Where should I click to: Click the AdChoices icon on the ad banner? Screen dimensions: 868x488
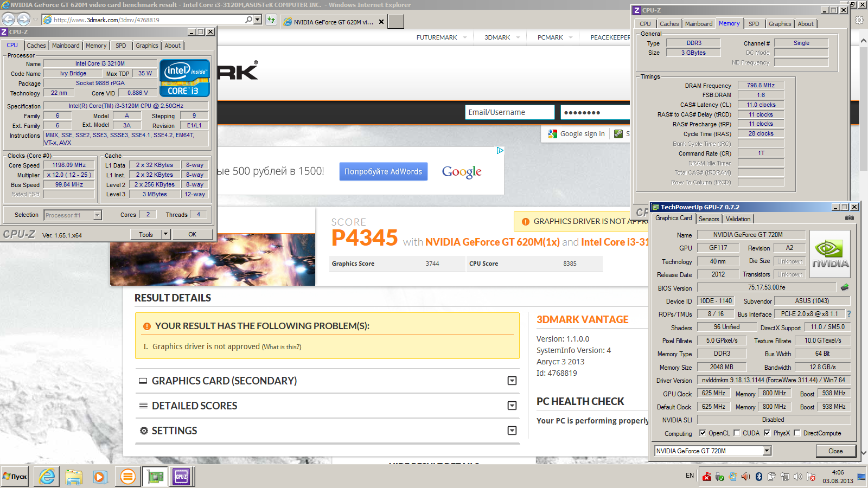pos(500,150)
